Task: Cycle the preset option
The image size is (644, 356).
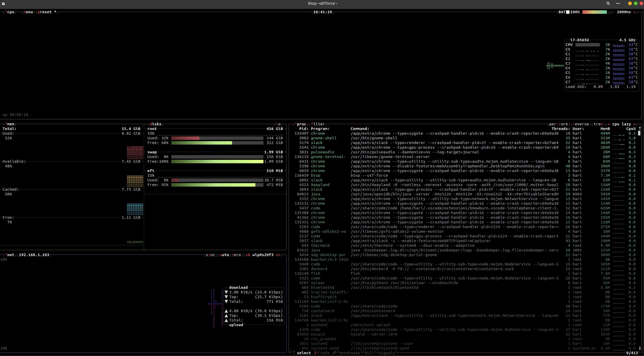Action: pos(45,12)
